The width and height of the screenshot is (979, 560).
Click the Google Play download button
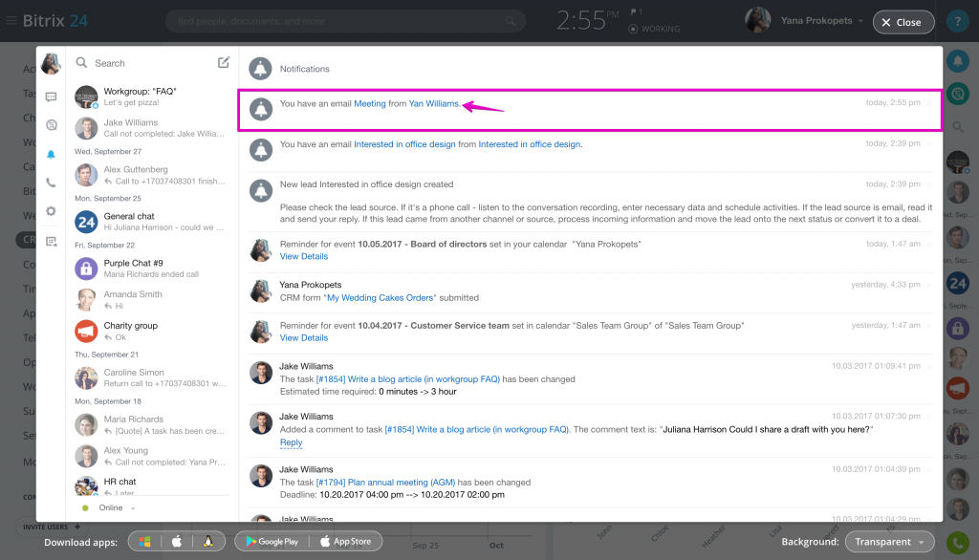point(272,541)
